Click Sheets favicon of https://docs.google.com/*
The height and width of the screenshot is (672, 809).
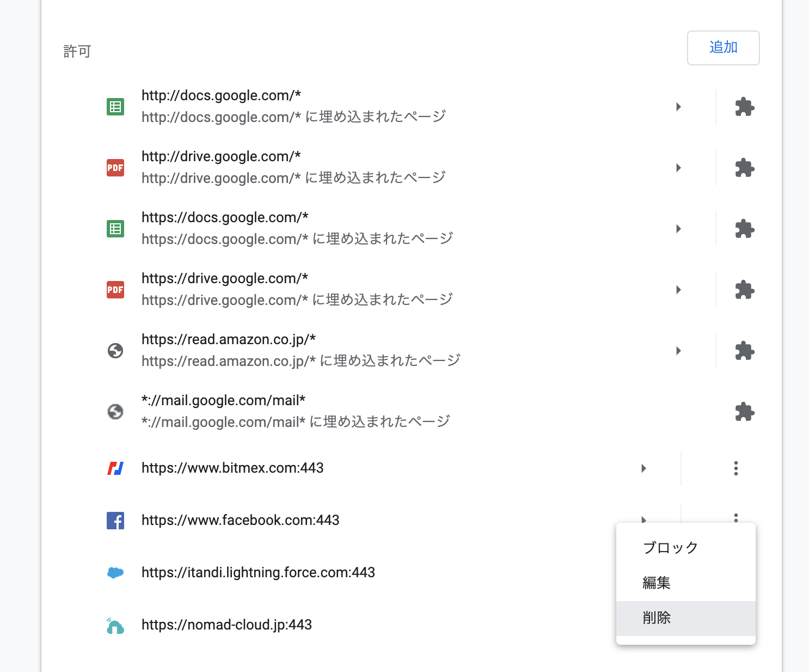115,229
